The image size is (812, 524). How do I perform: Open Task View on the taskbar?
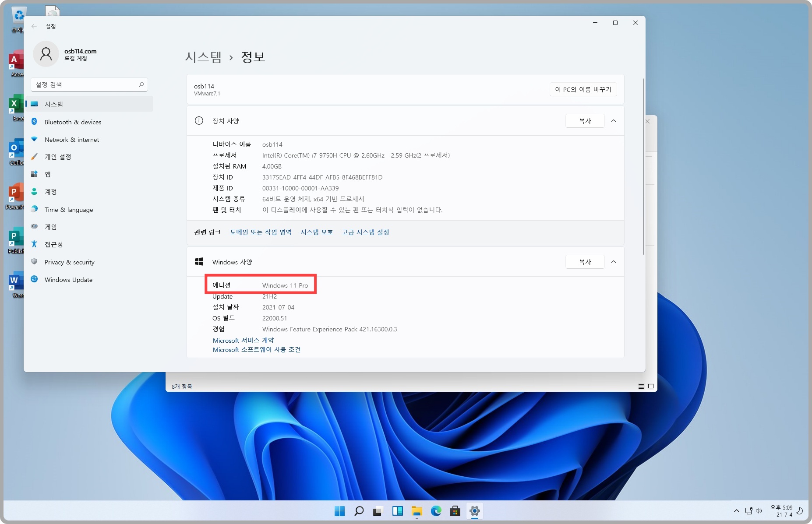pyautogui.click(x=378, y=511)
